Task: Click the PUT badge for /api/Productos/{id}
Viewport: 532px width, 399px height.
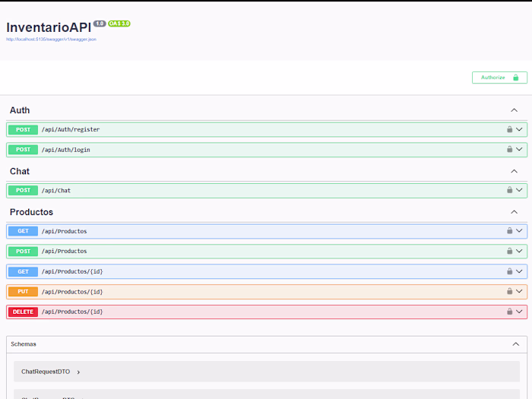Action: point(23,291)
